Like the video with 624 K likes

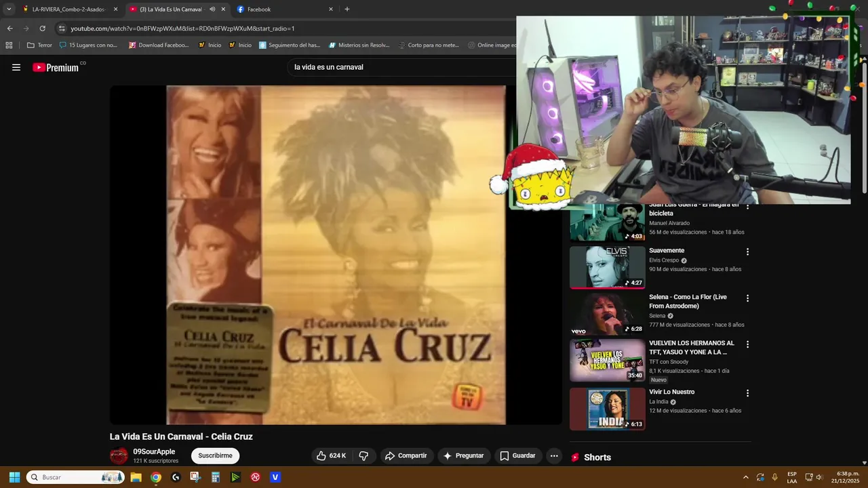coord(331,455)
